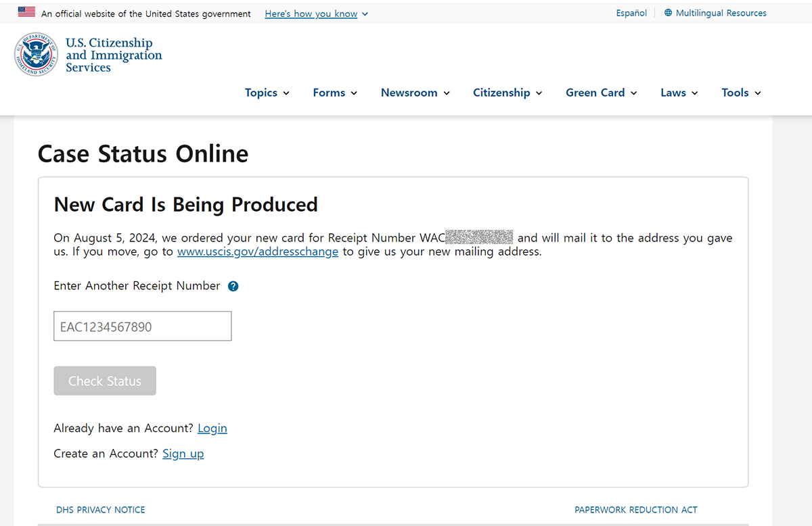Switch language via Español link
The image size is (812, 526).
point(631,13)
